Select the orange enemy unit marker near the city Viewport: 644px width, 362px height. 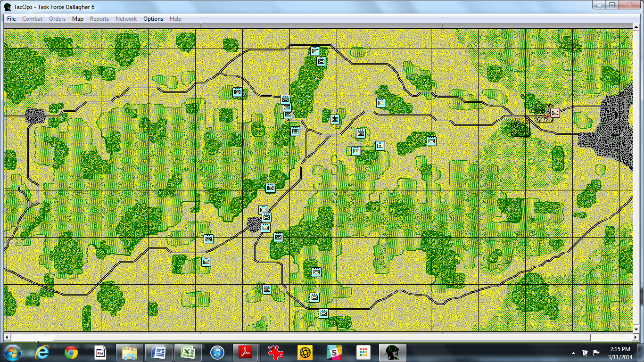click(x=555, y=113)
